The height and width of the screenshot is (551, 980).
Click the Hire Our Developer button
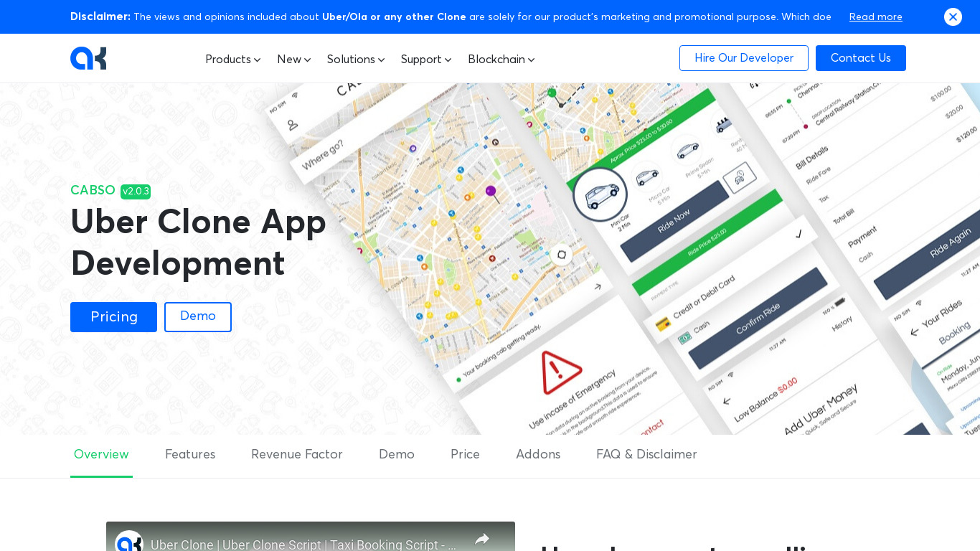tap(744, 58)
